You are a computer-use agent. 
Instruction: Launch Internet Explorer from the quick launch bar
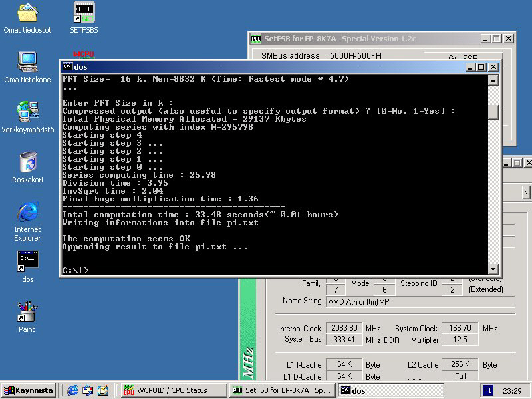point(72,390)
